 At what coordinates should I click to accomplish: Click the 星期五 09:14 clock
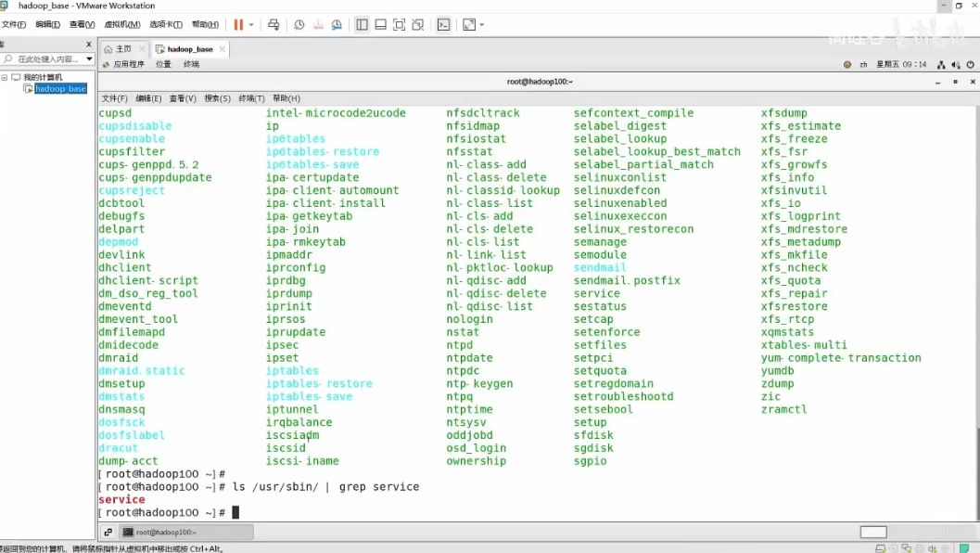[x=901, y=64]
